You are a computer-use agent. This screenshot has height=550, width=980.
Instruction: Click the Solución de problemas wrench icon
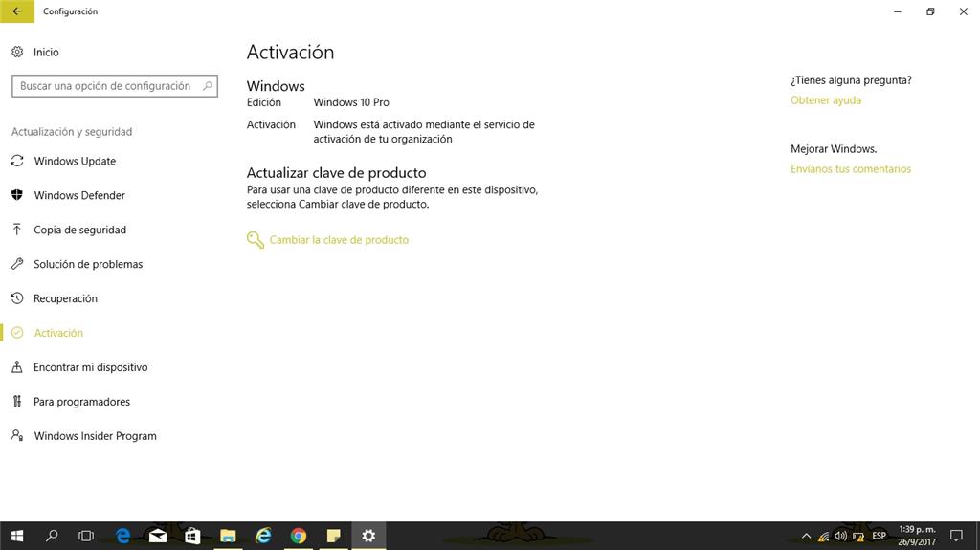coord(17,264)
